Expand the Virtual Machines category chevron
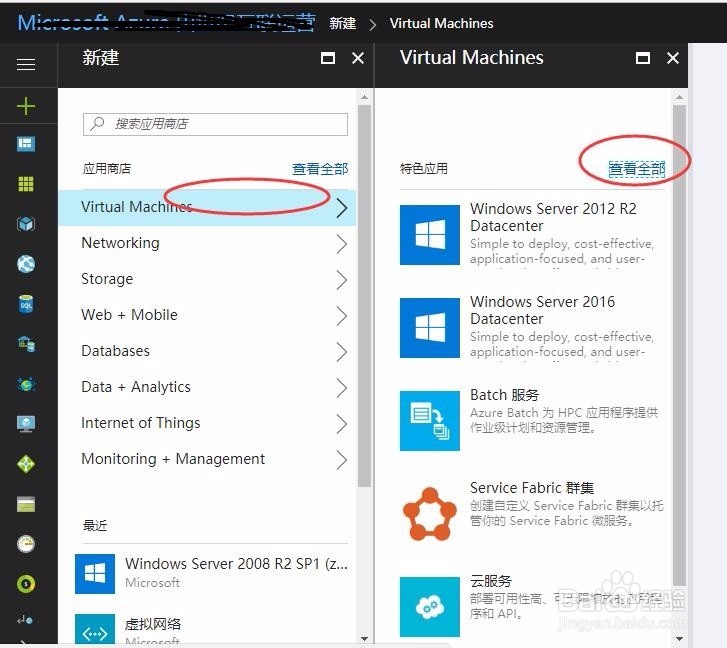 click(342, 208)
